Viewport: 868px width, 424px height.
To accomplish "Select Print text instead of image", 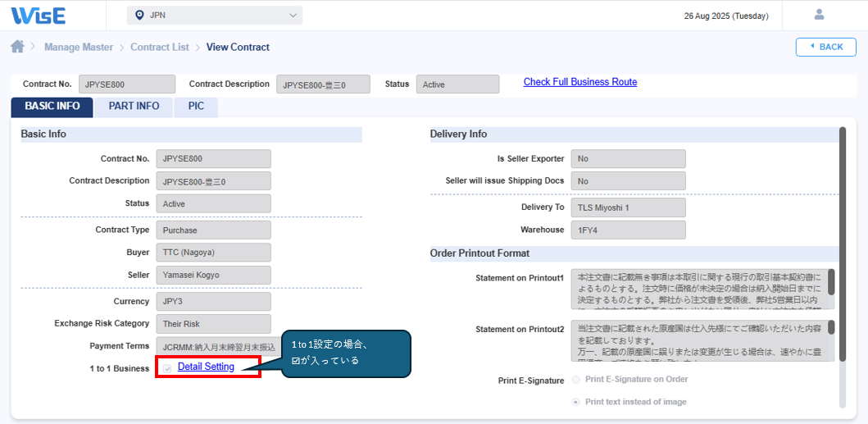I will pos(576,402).
